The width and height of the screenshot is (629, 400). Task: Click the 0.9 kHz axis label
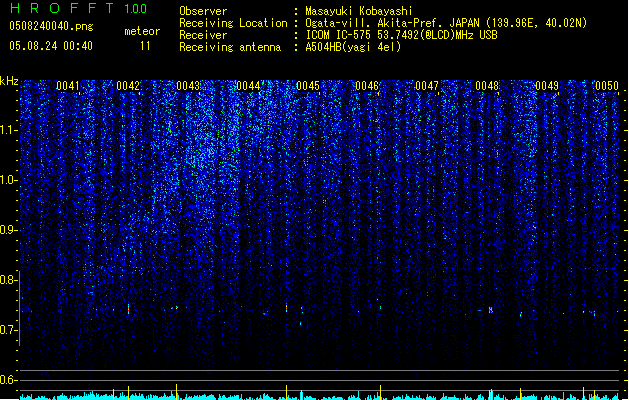click(8, 230)
